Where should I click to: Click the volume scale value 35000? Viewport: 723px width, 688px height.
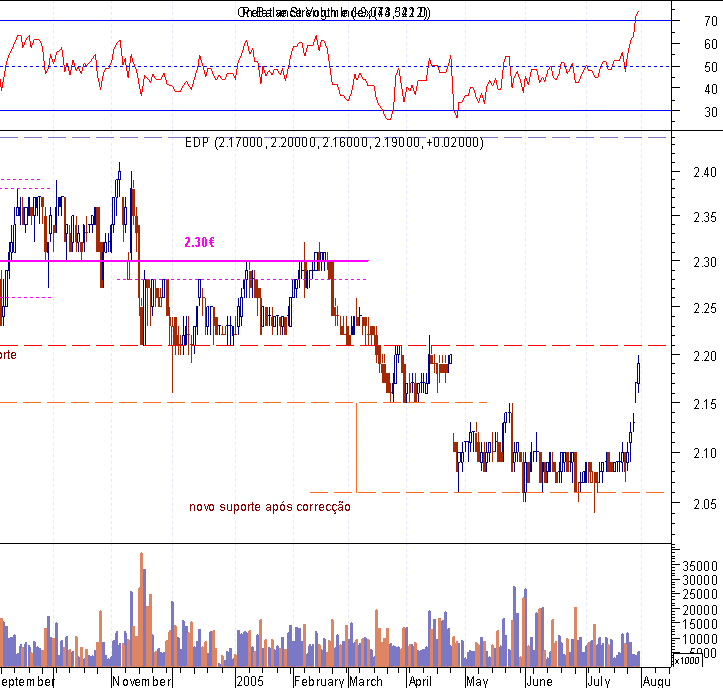(700, 566)
